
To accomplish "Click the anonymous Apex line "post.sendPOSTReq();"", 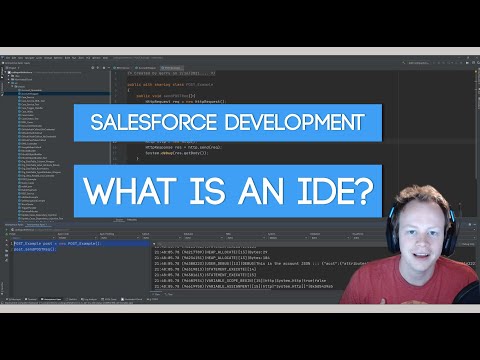I will [x=35, y=249].
